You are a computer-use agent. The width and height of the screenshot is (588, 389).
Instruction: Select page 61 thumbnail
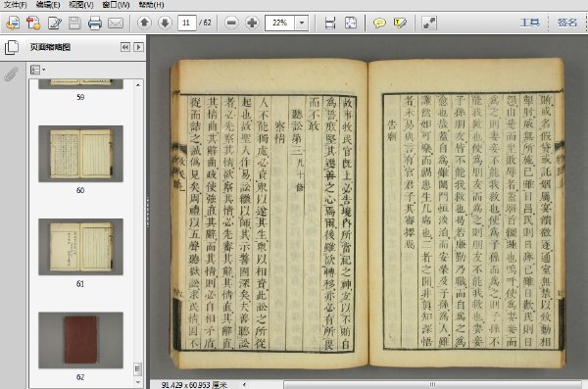pyautogui.click(x=80, y=247)
